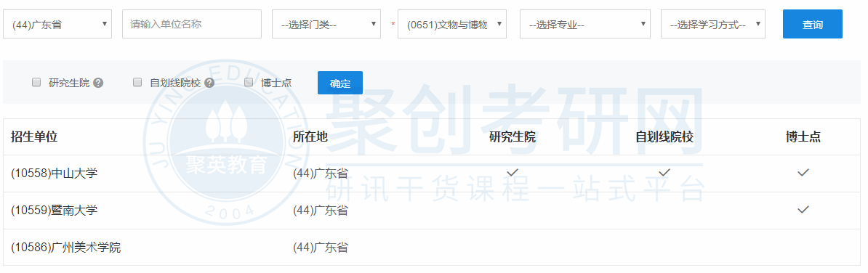This screenshot has width=868, height=273.
Task: Click the help icon beside 自划线院校
Action: click(x=209, y=83)
